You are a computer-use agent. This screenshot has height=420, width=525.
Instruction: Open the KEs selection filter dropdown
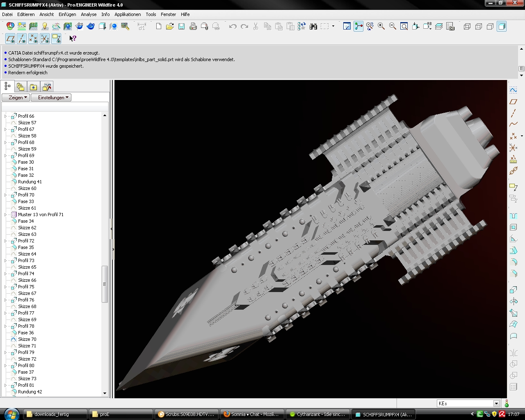(x=496, y=404)
